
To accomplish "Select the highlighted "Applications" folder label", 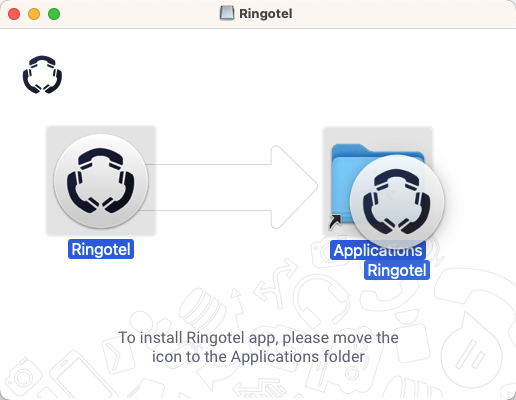I will [x=378, y=250].
